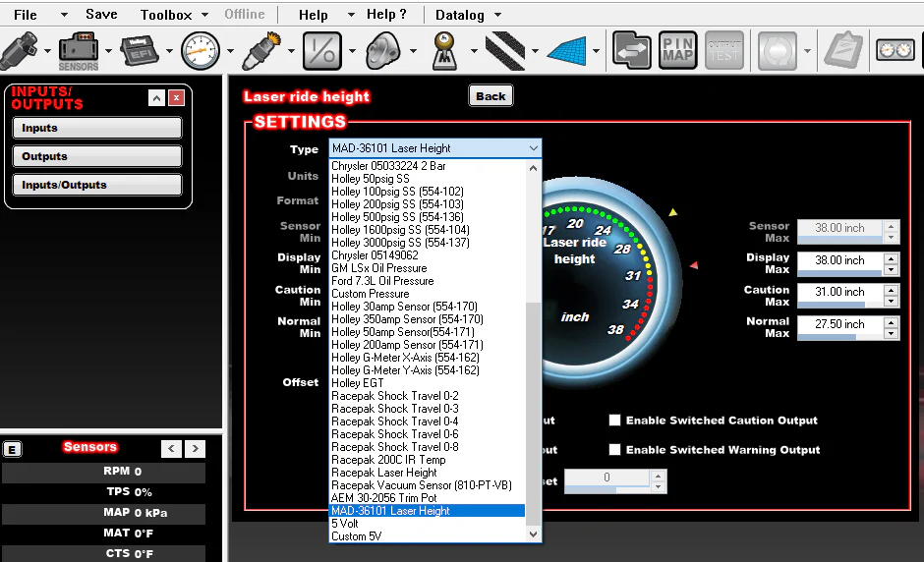Expand the Sensors icon dropdown arrow

pyautogui.click(x=108, y=51)
